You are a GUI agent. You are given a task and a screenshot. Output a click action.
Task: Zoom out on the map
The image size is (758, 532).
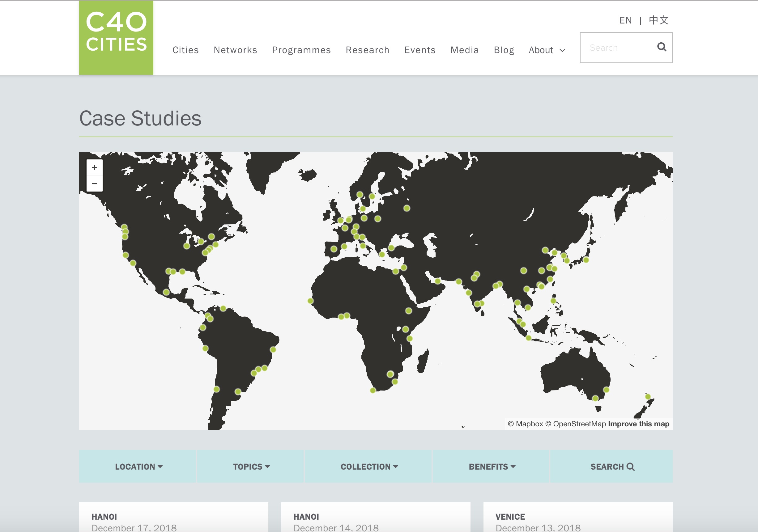[94, 184]
